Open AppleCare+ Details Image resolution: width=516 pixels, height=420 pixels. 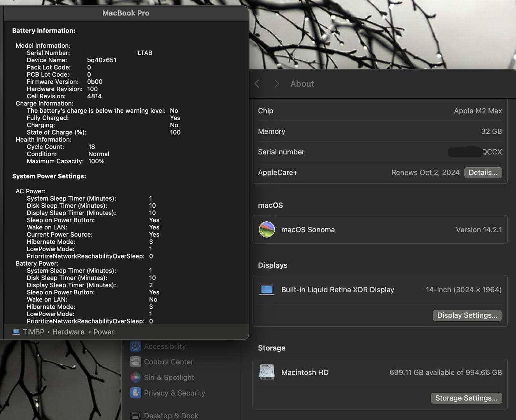pos(483,172)
